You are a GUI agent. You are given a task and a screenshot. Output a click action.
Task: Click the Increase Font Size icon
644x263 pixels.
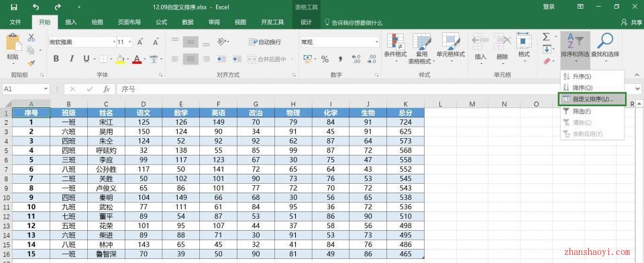click(140, 42)
